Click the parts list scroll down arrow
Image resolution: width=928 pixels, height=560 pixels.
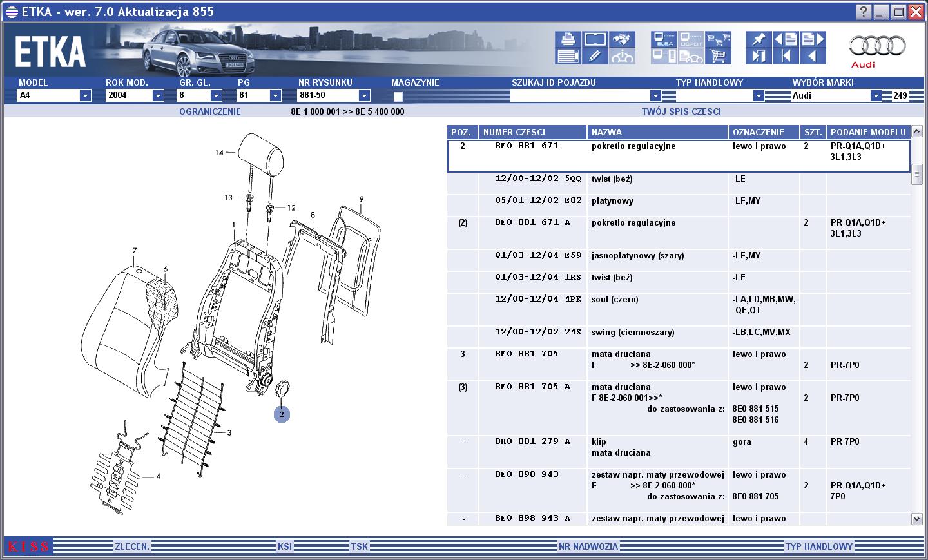click(x=917, y=519)
